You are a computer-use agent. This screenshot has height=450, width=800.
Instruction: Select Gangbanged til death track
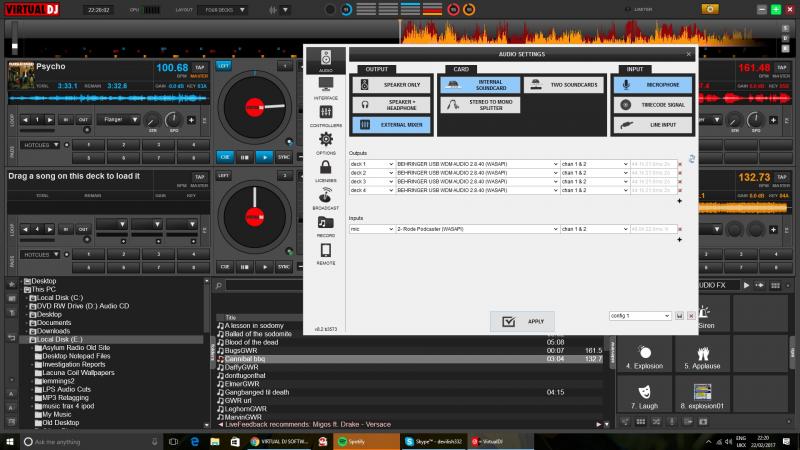tap(408, 392)
